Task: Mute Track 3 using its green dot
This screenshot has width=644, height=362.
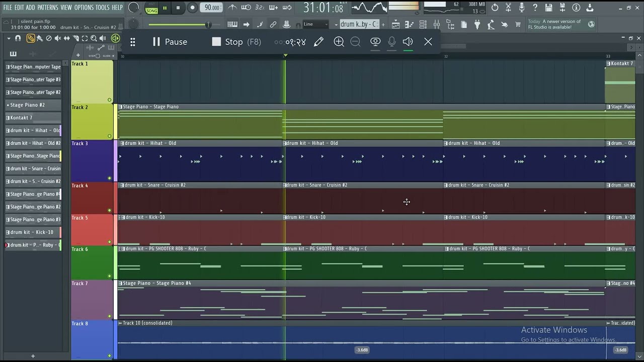Action: [x=110, y=178]
